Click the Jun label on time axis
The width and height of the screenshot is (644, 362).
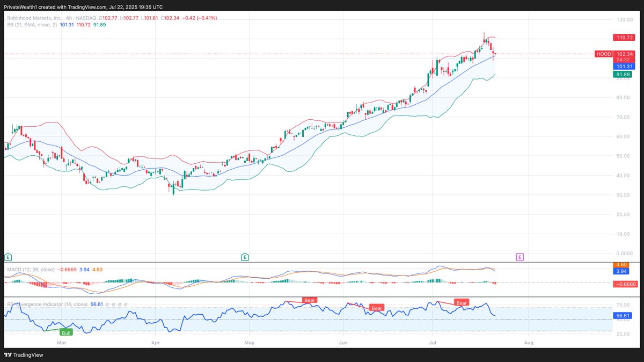pyautogui.click(x=342, y=342)
